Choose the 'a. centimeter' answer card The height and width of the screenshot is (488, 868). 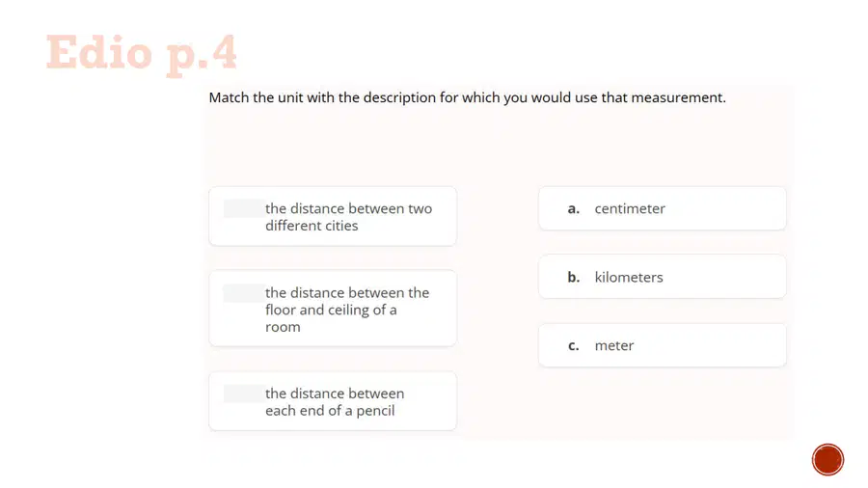(x=662, y=208)
